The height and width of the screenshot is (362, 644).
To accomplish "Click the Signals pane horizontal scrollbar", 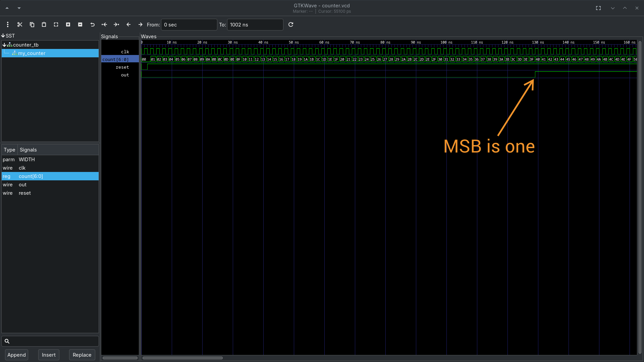I will [120, 358].
